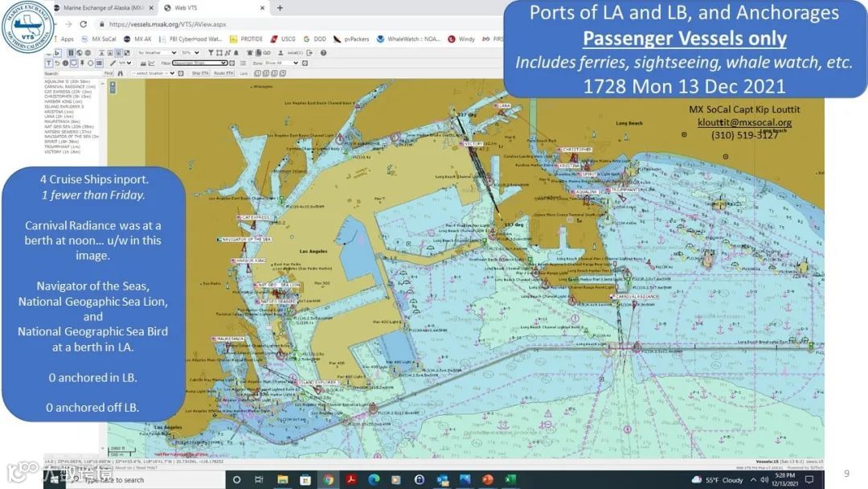Select MAURETANIA in vessel list
This screenshot has height=489, width=868.
(x=62, y=121)
